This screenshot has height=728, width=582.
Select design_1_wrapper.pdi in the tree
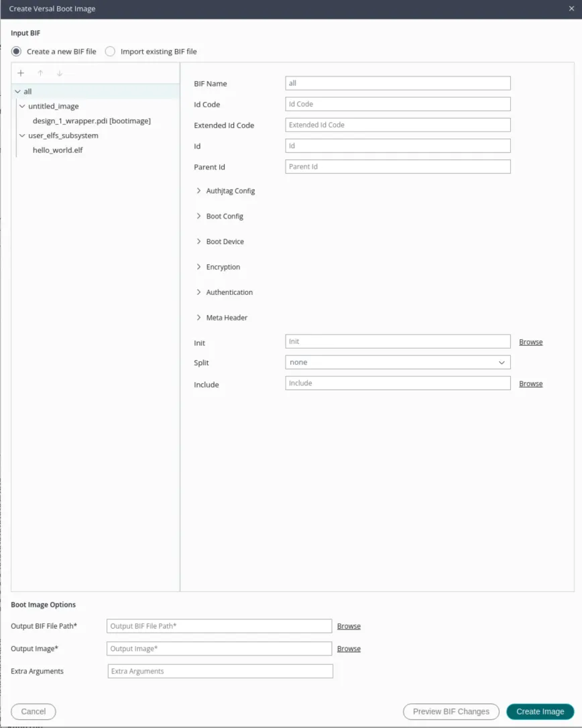point(91,121)
